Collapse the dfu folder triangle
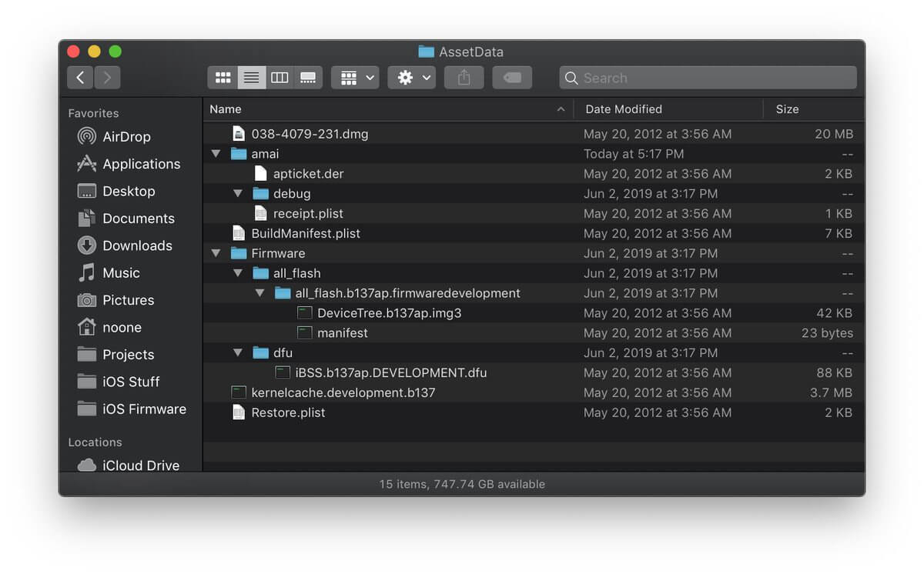924x574 pixels. point(238,353)
